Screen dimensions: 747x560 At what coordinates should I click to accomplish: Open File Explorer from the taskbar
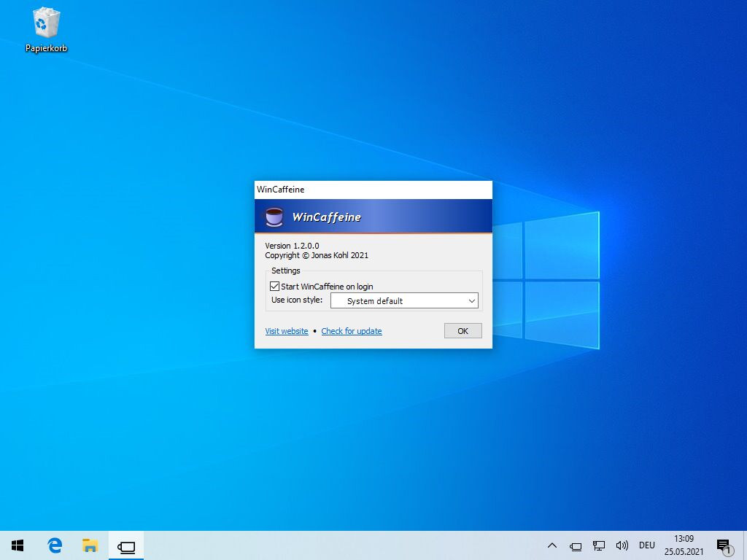90,545
